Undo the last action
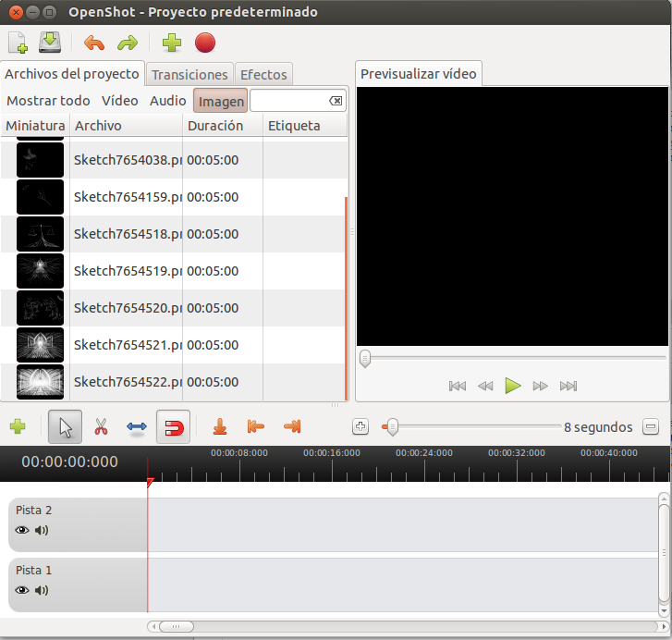Viewport: 672px width, 640px height. coord(94,43)
